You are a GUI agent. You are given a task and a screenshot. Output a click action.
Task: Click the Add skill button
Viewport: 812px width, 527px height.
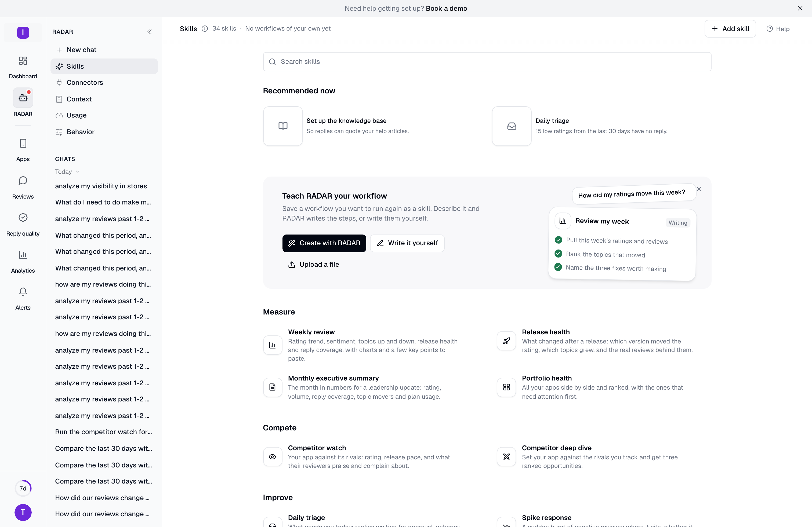730,29
